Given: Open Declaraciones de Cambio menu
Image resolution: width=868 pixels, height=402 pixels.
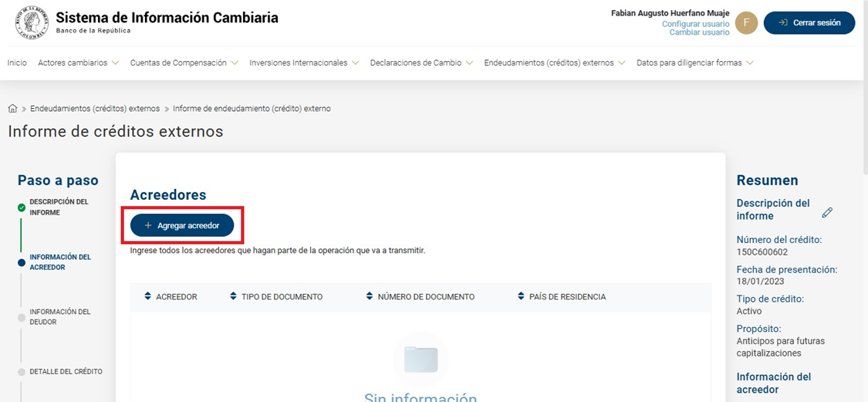Looking at the screenshot, I should click(x=421, y=63).
